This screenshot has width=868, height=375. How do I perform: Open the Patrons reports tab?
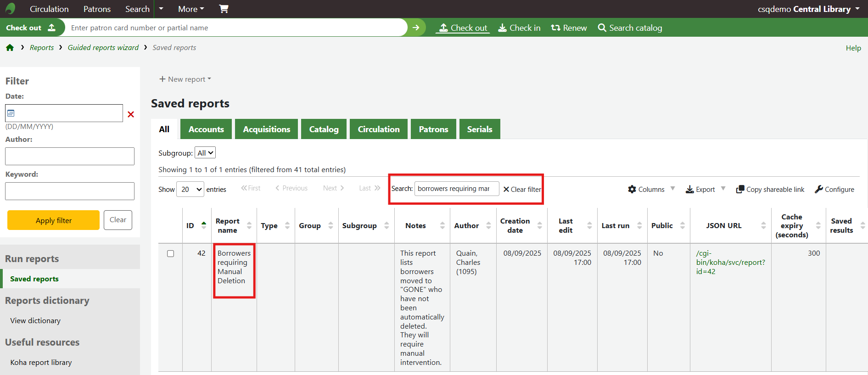click(x=433, y=129)
